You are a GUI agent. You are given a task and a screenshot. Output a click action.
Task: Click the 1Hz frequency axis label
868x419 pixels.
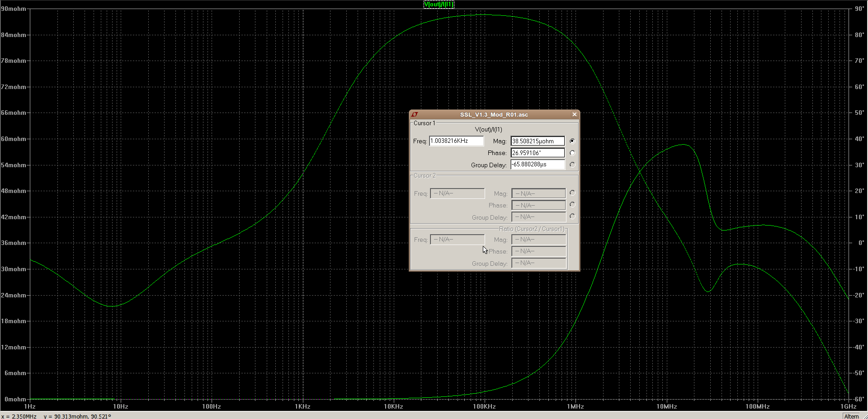point(30,406)
